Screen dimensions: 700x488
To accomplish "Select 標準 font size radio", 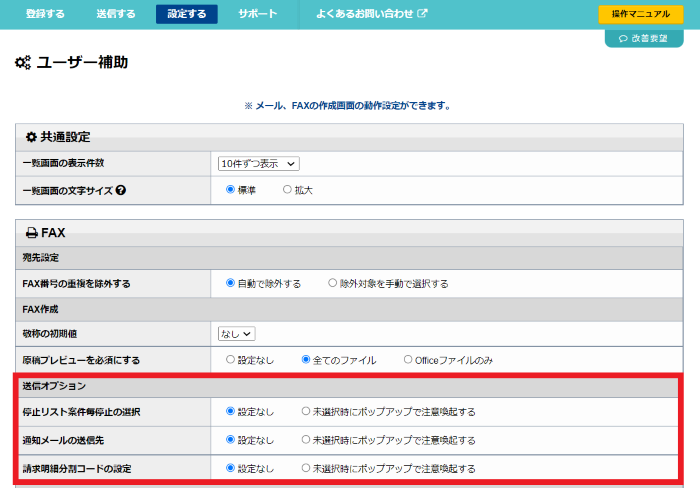I will [x=230, y=189].
